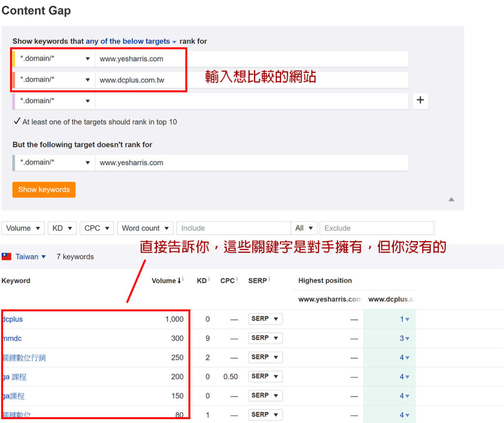This screenshot has width=504, height=423.
Task: Collapse the filter panel with triangle arrow
Action: click(x=451, y=199)
